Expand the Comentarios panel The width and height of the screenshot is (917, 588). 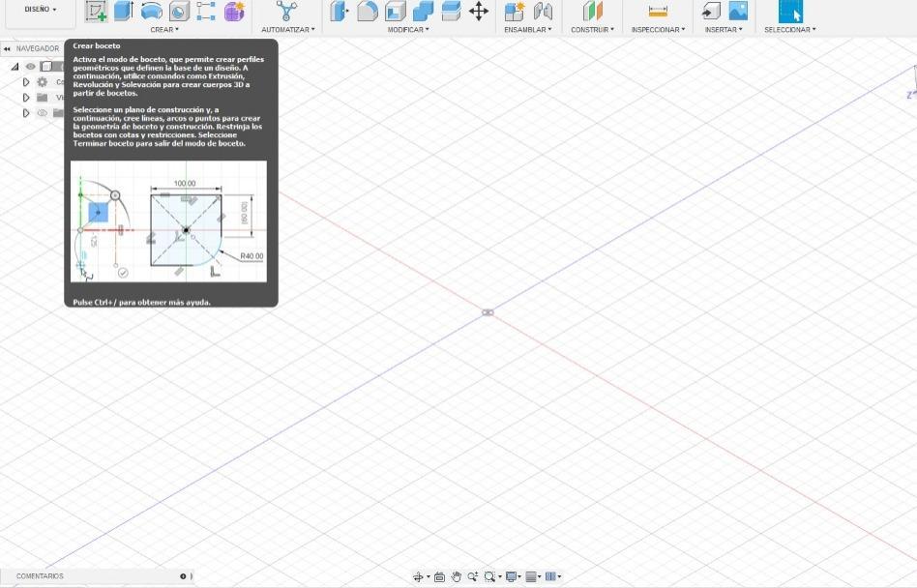pos(183,576)
